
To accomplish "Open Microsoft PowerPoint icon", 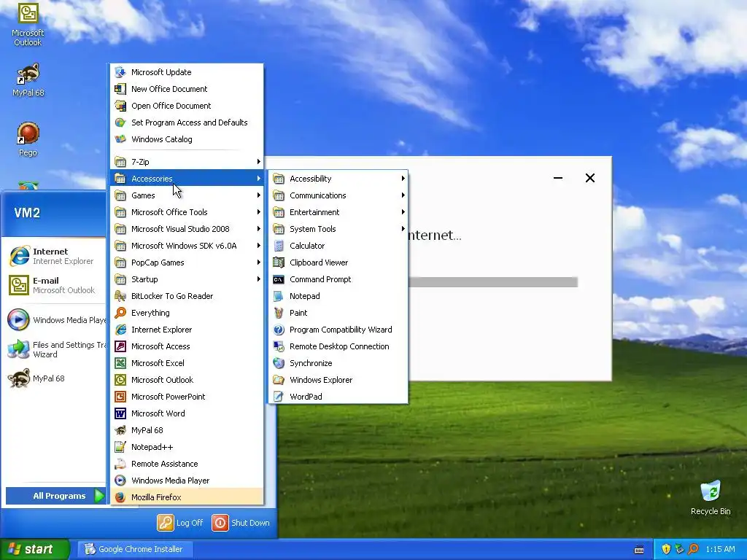I will (120, 397).
